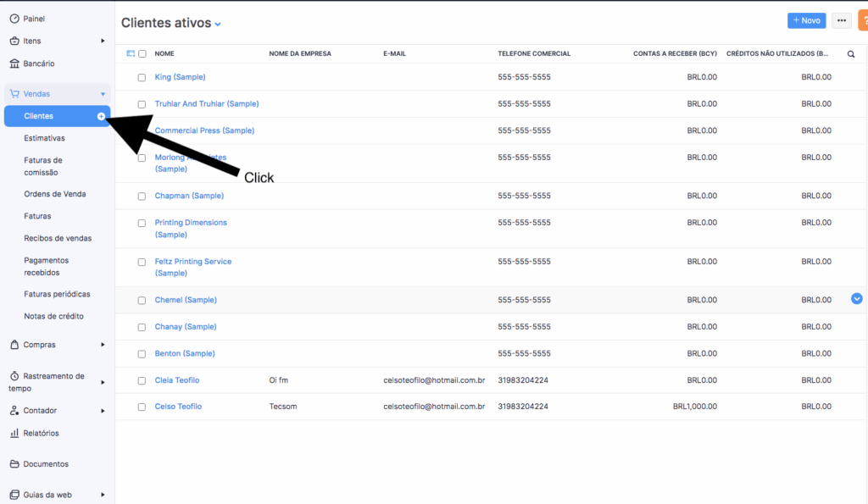Sort by the NOME column header

pyautogui.click(x=164, y=53)
